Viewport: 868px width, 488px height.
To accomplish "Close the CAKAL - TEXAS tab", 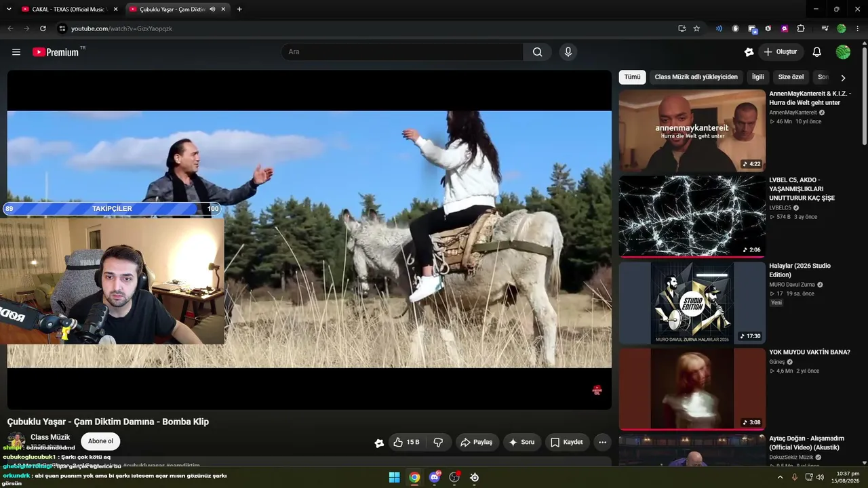I will 115,9.
